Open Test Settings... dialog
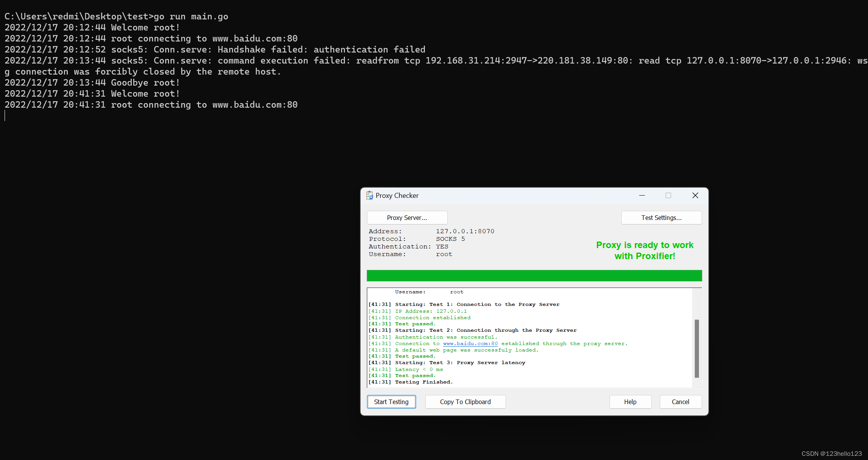868x460 pixels. coord(661,218)
